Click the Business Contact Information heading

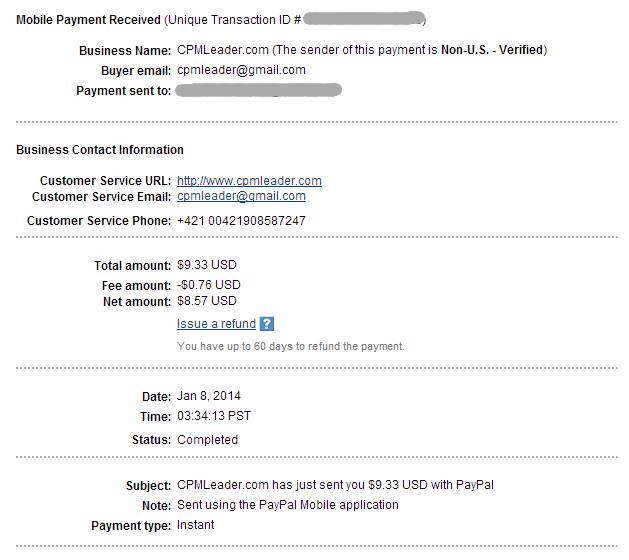[100, 150]
